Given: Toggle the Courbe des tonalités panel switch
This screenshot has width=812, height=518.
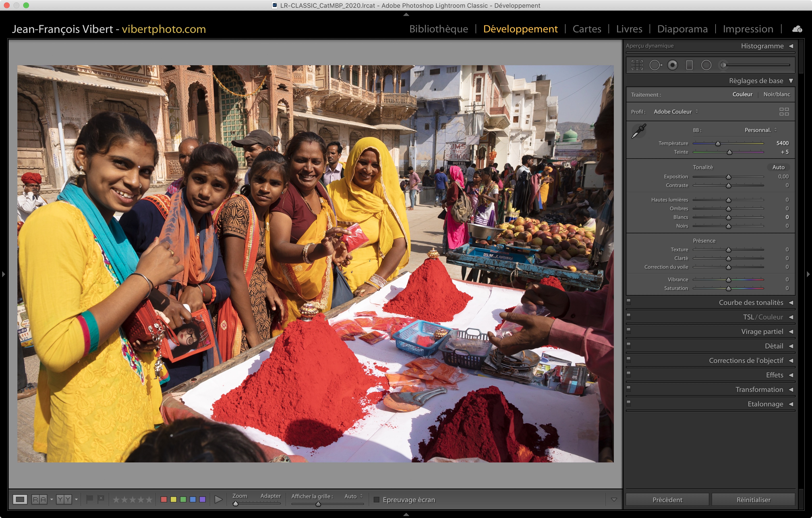Looking at the screenshot, I should pyautogui.click(x=629, y=302).
